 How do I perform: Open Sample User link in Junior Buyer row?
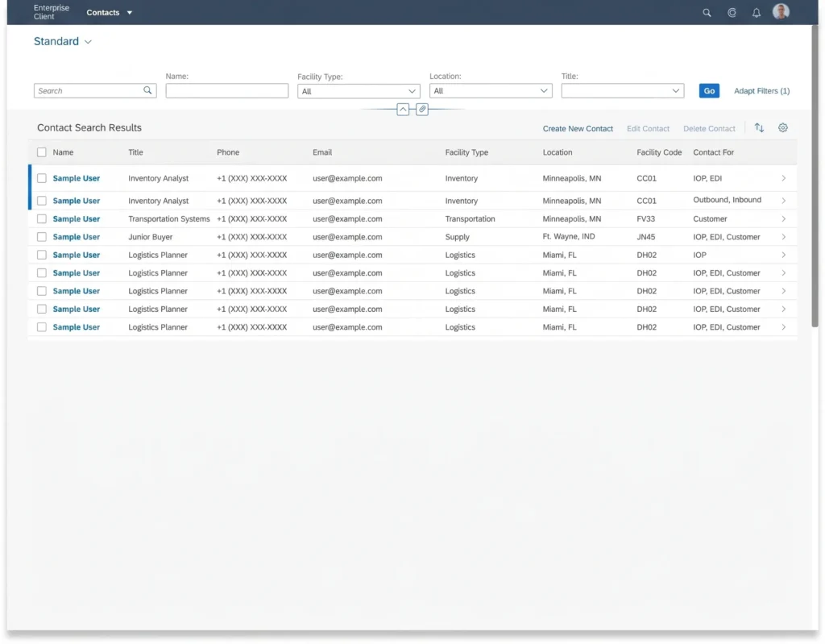pos(77,237)
